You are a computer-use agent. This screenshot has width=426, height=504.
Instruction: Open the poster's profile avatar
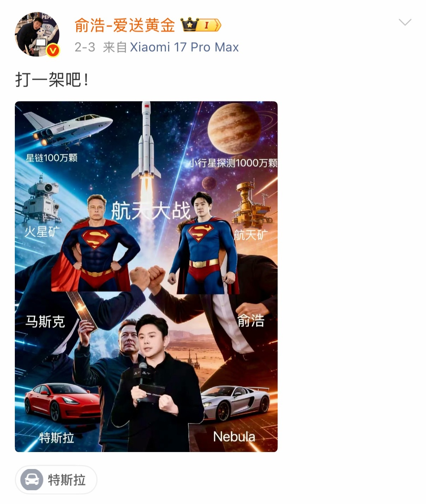click(37, 34)
